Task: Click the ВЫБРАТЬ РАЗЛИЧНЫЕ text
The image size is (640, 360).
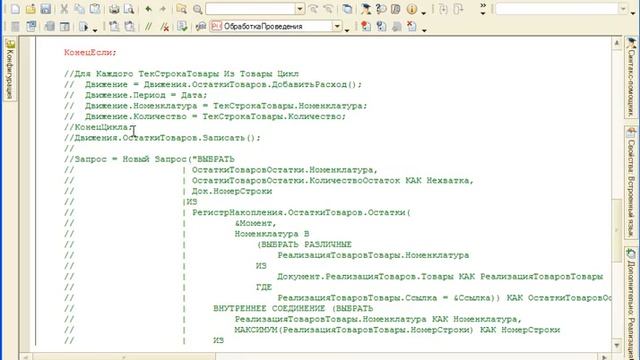Action: point(306,244)
